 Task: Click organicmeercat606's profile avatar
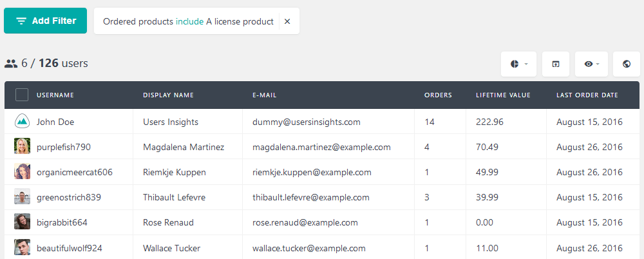pos(22,171)
